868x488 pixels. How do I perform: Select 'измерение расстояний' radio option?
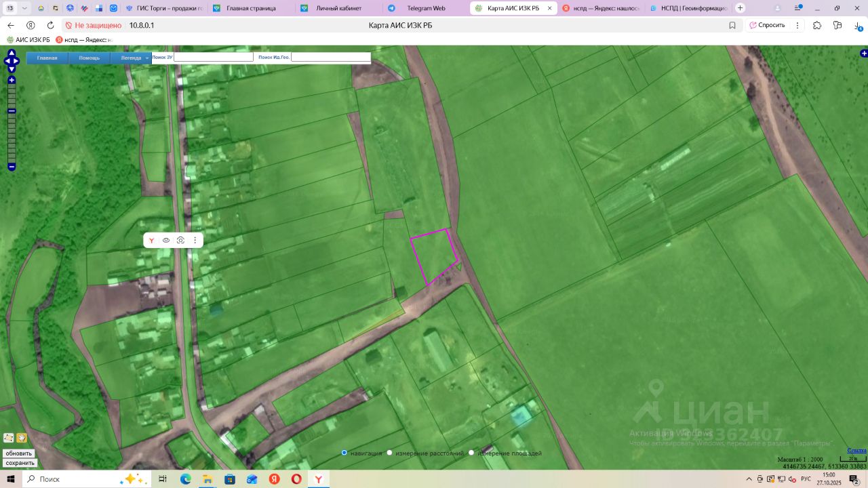[x=390, y=453]
